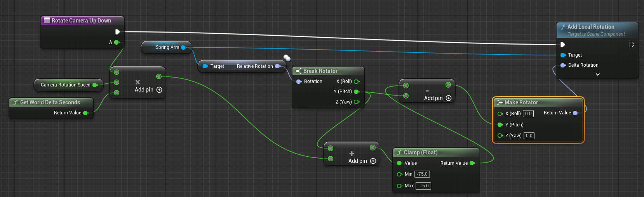Click the multiply node output pin
This screenshot has width=644, height=197.
pos(159,76)
